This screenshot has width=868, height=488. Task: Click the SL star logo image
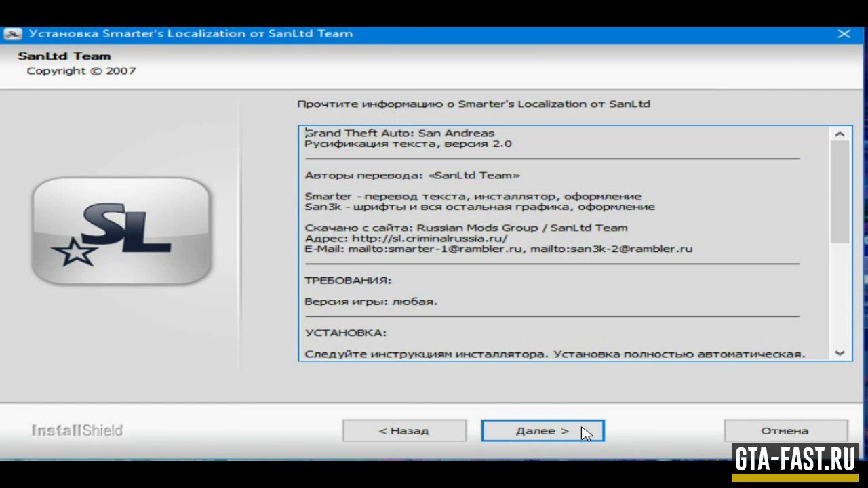[x=122, y=232]
